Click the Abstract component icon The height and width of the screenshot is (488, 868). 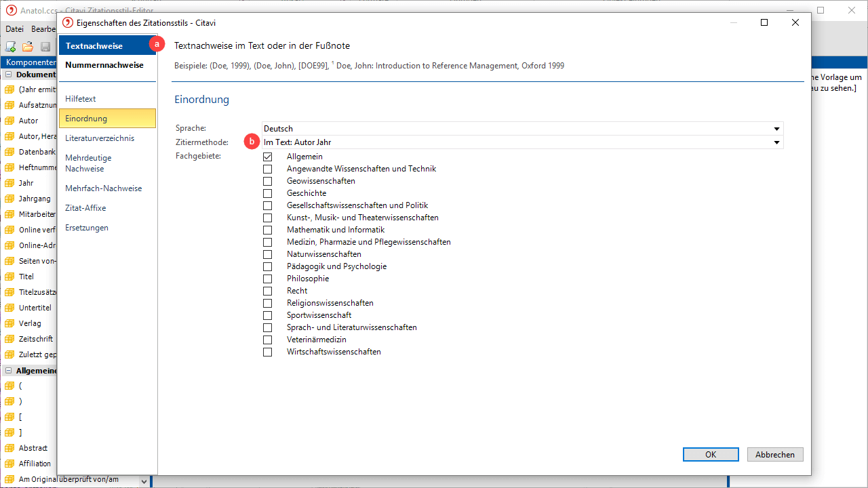pyautogui.click(x=9, y=448)
